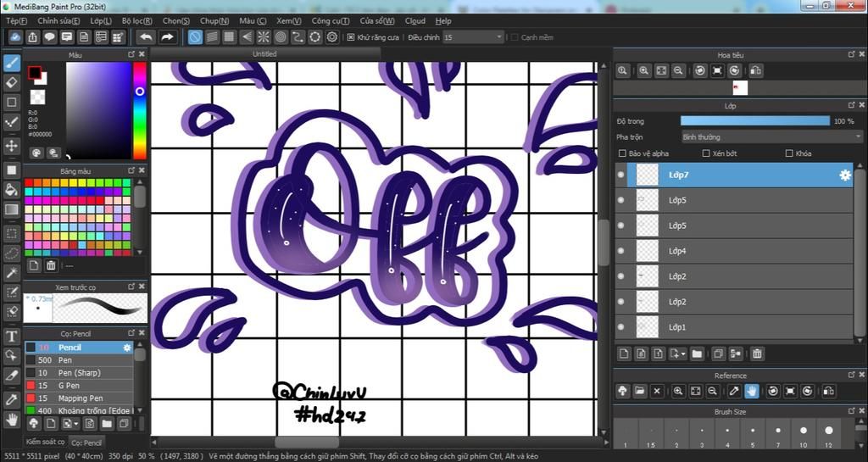
Task: Click the Undo arrow in toolbar
Action: pos(146,37)
